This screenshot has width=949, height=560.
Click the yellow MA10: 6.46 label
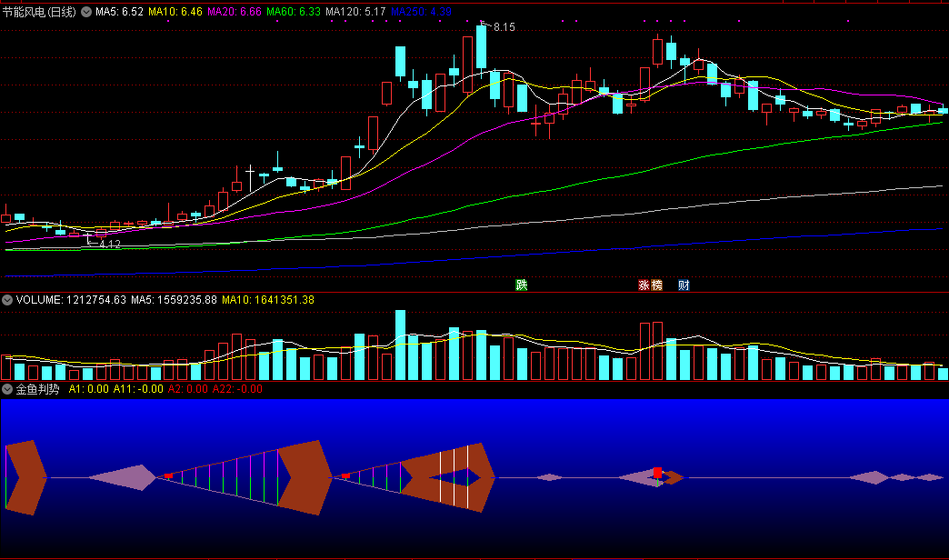point(175,12)
